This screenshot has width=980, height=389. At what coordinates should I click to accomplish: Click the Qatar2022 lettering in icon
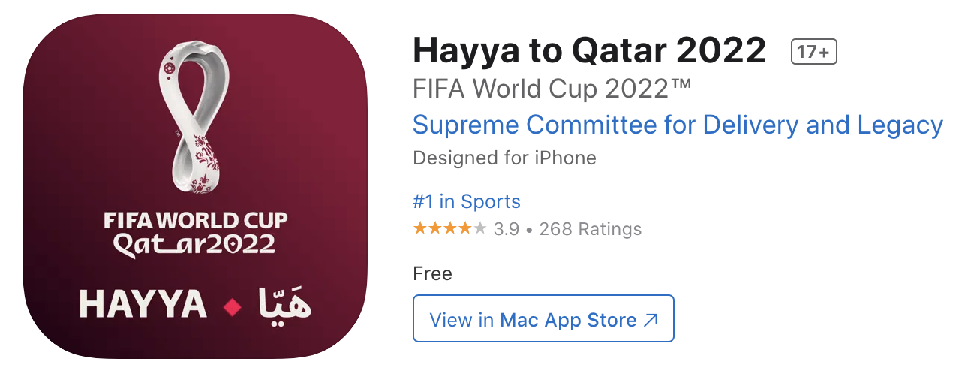[x=194, y=245]
